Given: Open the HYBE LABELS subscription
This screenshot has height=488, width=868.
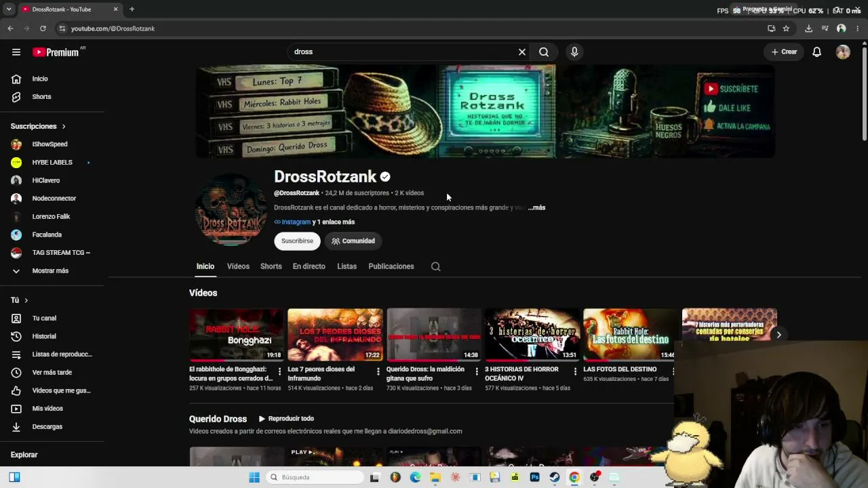Looking at the screenshot, I should (52, 163).
